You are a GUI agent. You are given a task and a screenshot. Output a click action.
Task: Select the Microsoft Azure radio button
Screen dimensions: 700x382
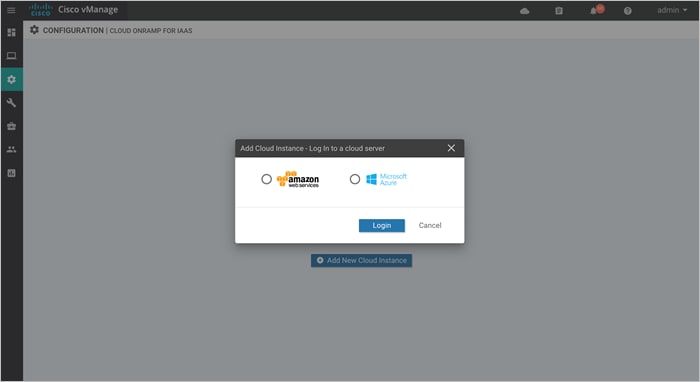pyautogui.click(x=355, y=179)
